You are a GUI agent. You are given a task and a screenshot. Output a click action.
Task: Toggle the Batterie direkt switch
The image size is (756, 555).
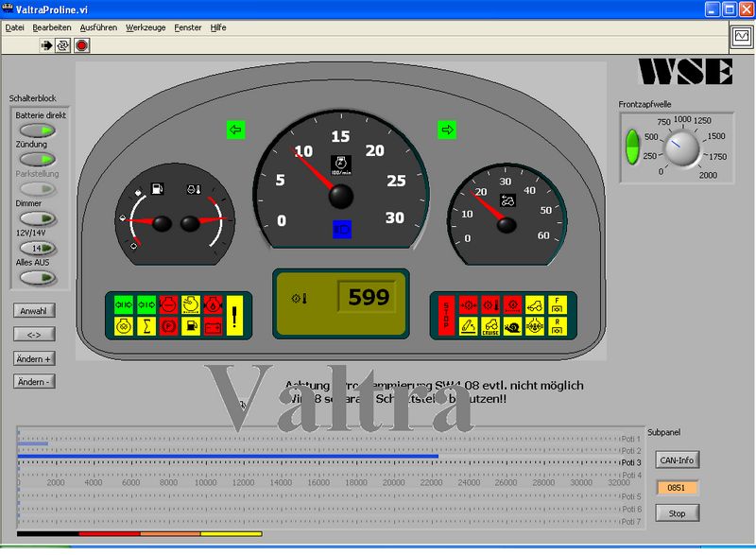(38, 130)
